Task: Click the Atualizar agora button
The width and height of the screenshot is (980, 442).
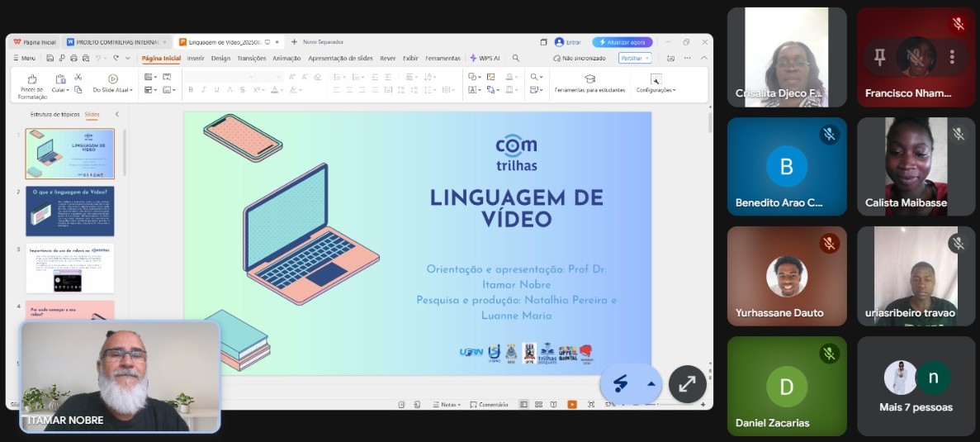Action: (x=623, y=42)
